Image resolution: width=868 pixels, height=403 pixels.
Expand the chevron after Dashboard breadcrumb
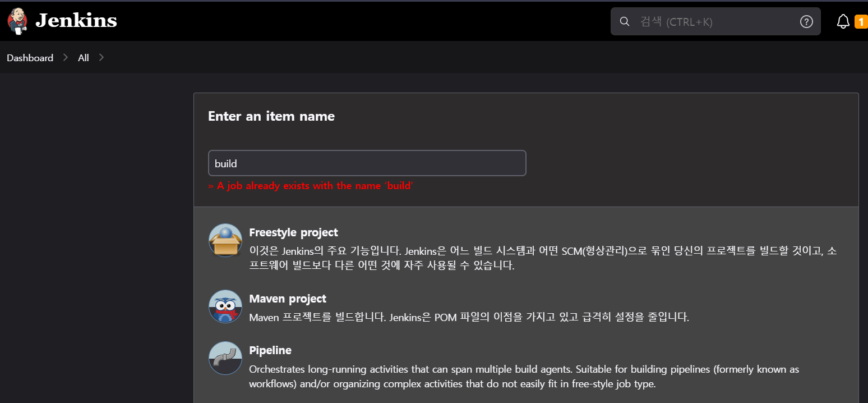tap(66, 57)
